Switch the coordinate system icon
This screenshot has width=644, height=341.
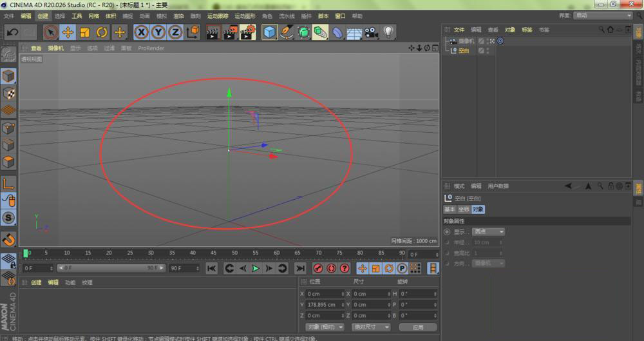click(x=193, y=32)
